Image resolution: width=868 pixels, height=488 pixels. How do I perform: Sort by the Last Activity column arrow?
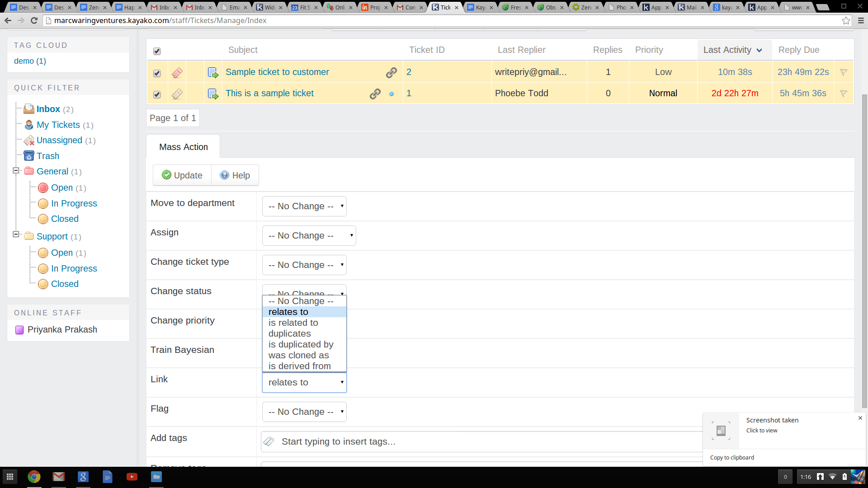click(x=759, y=50)
